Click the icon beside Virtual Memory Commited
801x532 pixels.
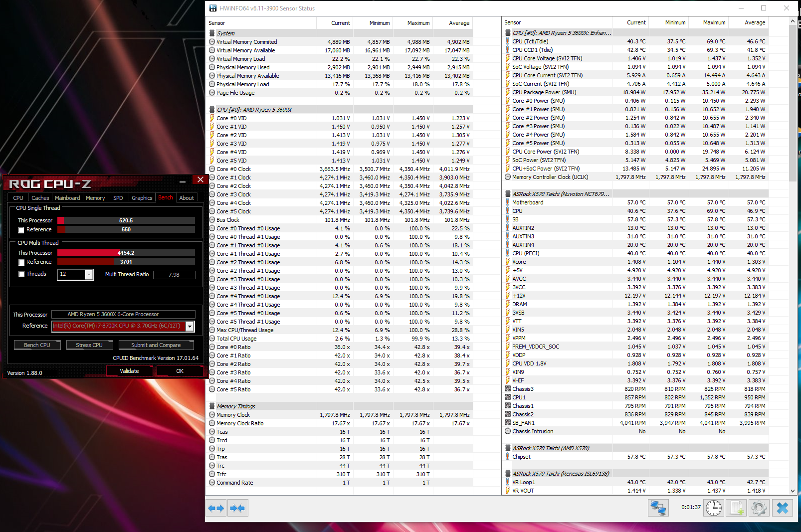[212, 42]
